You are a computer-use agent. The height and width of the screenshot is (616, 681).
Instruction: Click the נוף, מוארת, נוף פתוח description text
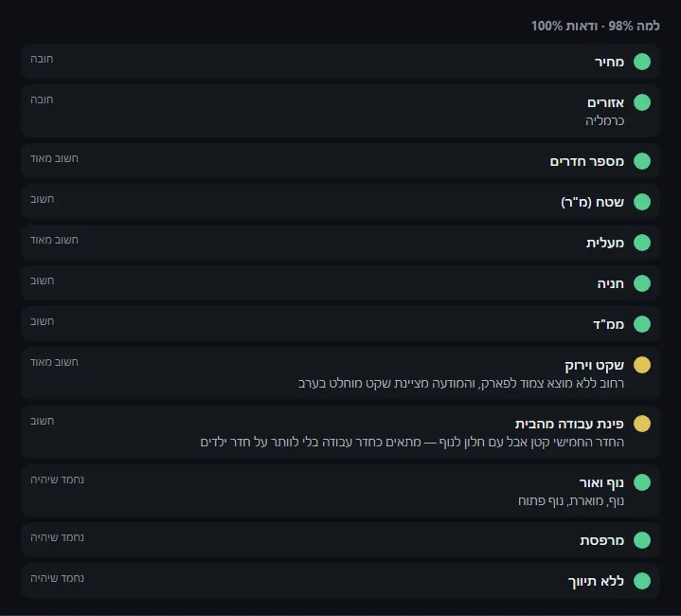[571, 501]
